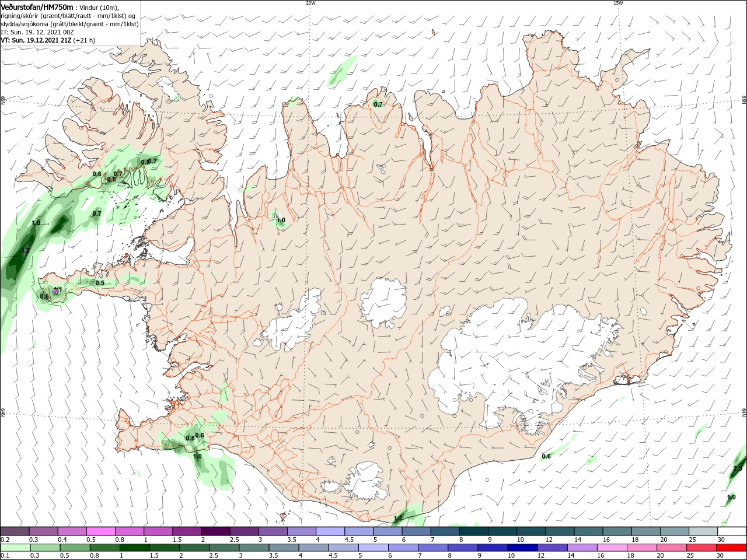Screen dimensions: 747x560
Task: Pick the palest green legend swatch labeled 0.1
Action: [16, 548]
